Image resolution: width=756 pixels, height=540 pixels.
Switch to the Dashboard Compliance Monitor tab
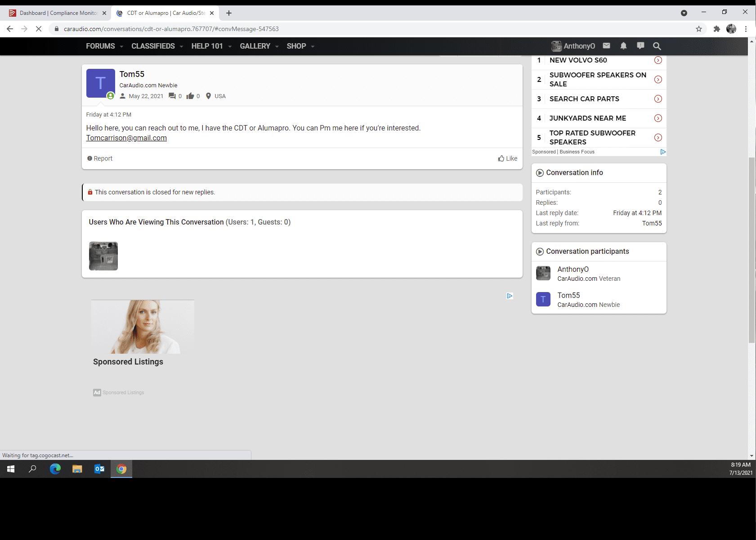click(x=58, y=13)
